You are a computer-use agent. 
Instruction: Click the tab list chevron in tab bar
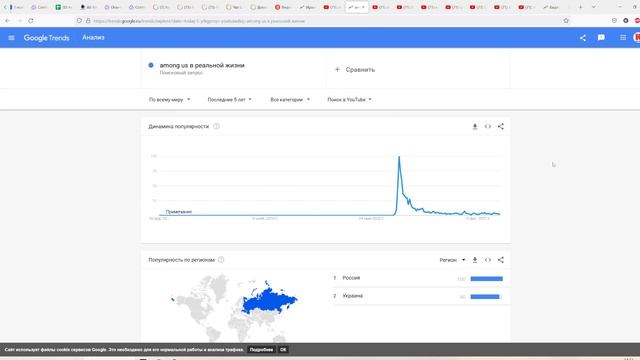point(593,7)
